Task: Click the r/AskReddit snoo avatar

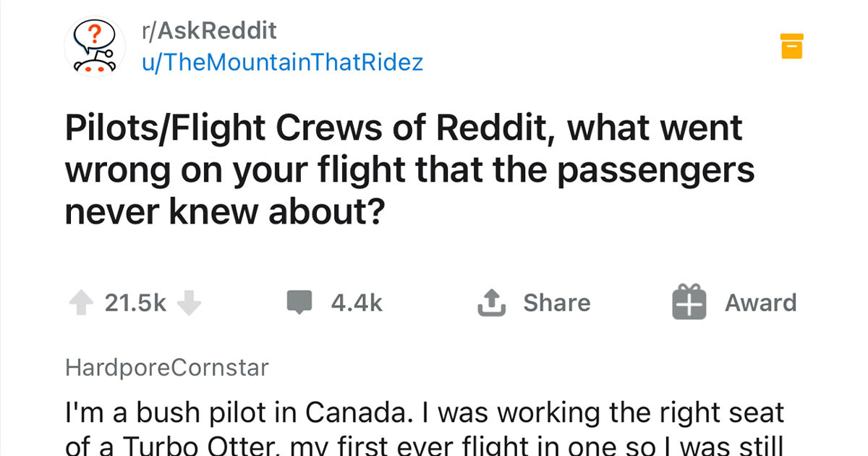Action: 95,46
